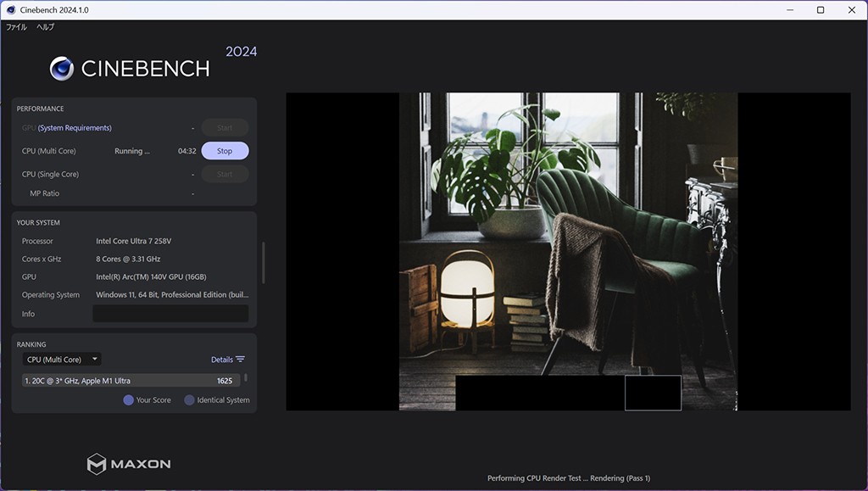Minimize the Cinebench window

[x=790, y=10]
